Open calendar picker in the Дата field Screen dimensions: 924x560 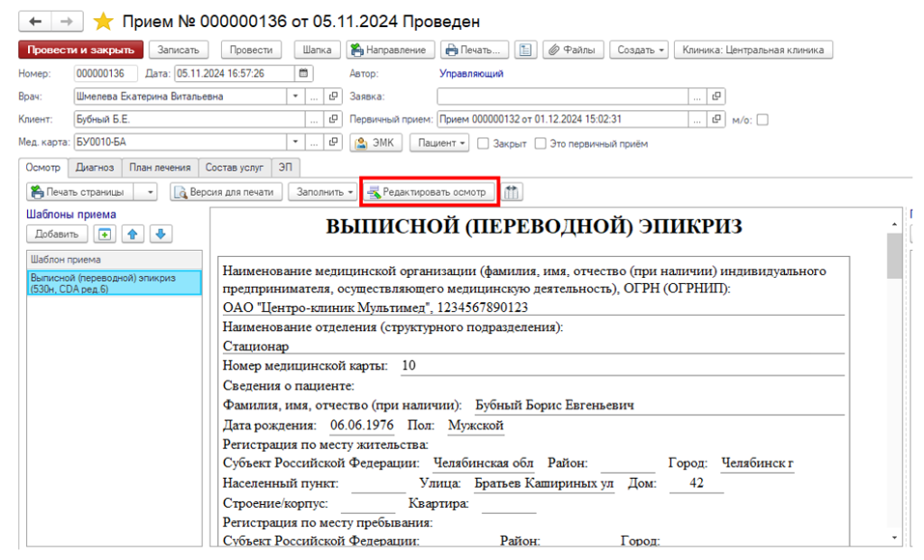point(303,74)
